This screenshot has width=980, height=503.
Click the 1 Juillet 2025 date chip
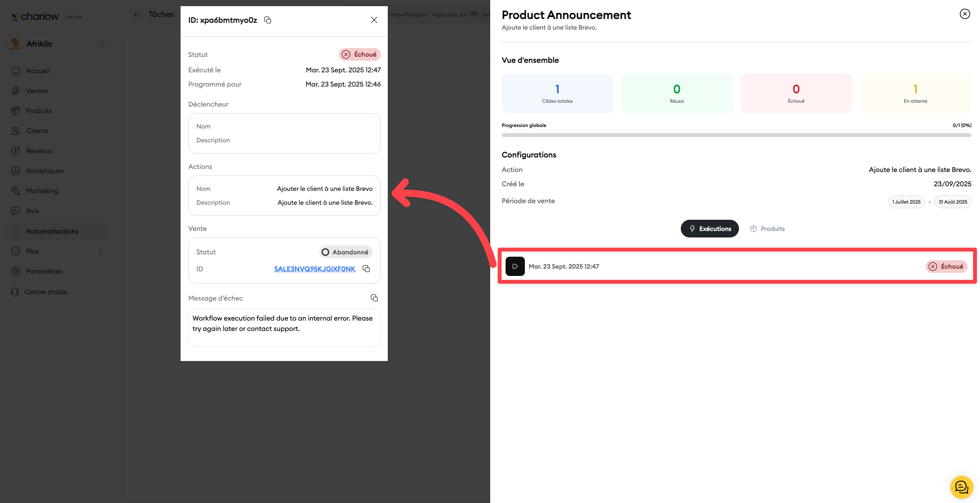(x=906, y=202)
